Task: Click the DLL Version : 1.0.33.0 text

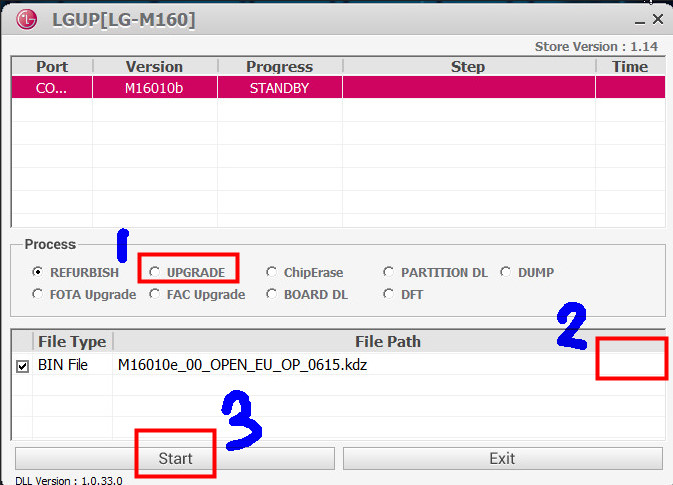Action: click(69, 480)
